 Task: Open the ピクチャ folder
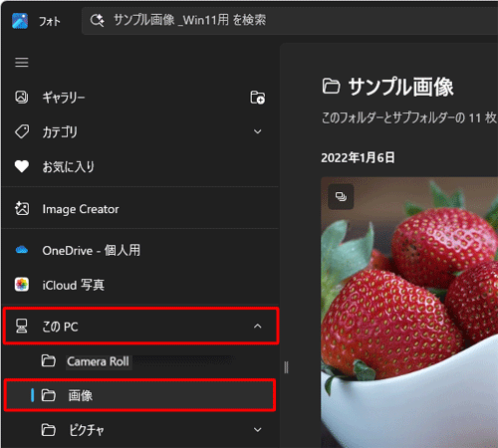tap(139, 430)
